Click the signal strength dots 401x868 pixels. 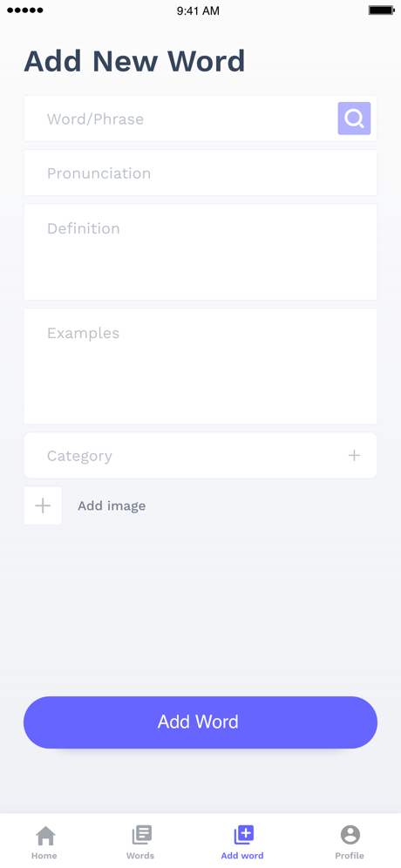pyautogui.click(x=25, y=10)
